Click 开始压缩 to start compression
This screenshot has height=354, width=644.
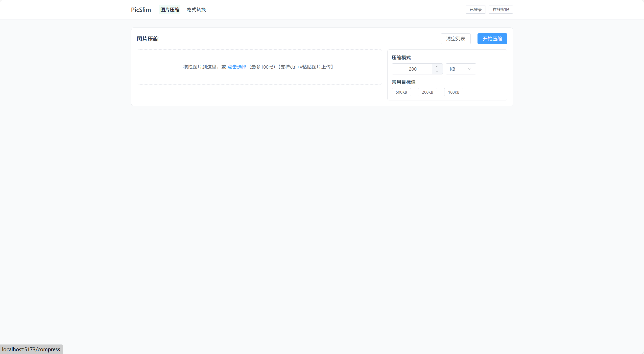point(492,39)
